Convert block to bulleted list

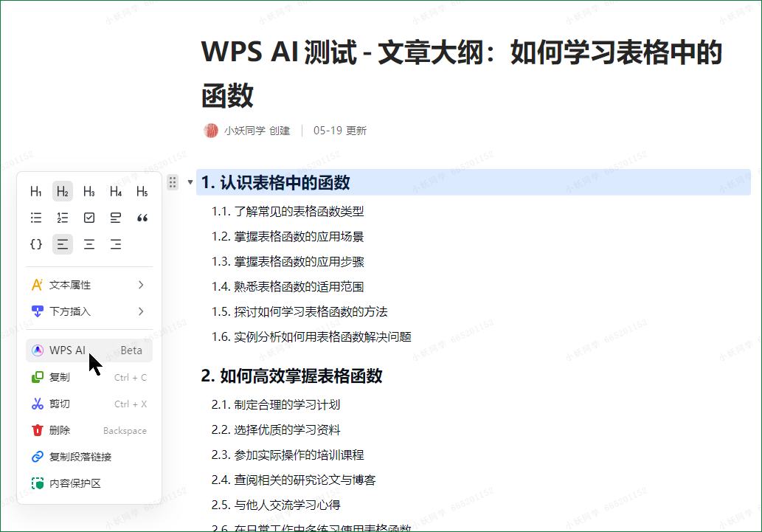tap(36, 218)
